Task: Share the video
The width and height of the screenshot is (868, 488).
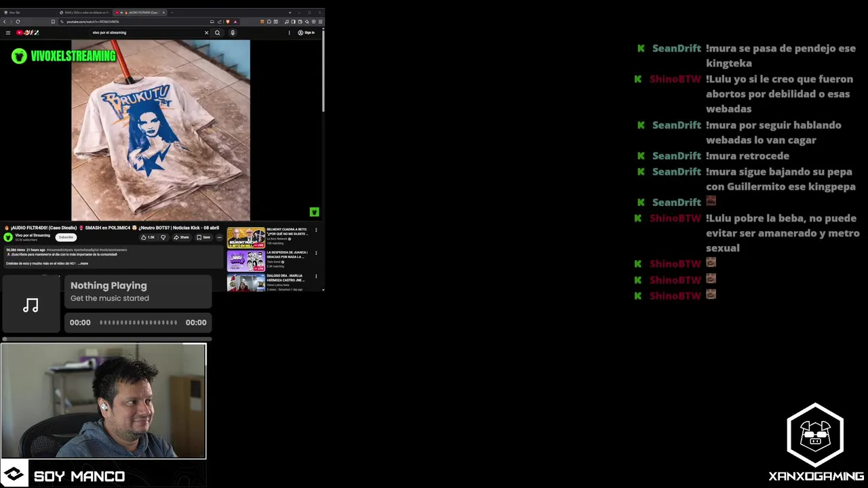Action: pyautogui.click(x=181, y=237)
